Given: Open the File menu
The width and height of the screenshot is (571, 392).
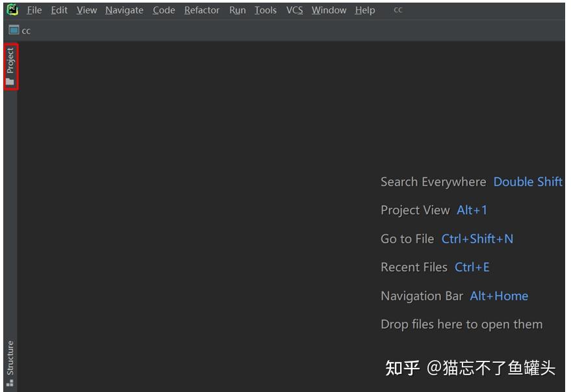Looking at the screenshot, I should 34,10.
